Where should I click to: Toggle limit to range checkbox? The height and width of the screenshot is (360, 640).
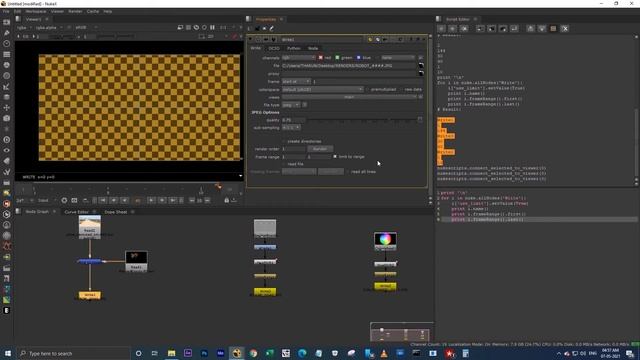[x=335, y=157]
